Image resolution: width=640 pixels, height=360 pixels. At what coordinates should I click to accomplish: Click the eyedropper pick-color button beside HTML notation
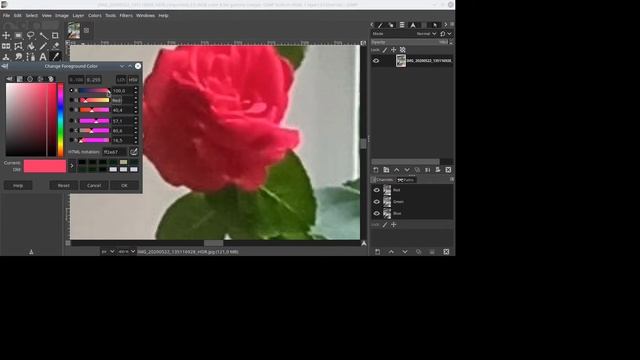pyautogui.click(x=133, y=152)
